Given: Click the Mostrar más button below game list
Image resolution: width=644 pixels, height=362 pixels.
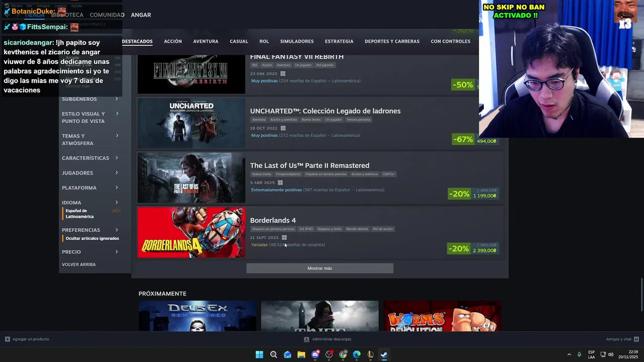Looking at the screenshot, I should click(320, 268).
